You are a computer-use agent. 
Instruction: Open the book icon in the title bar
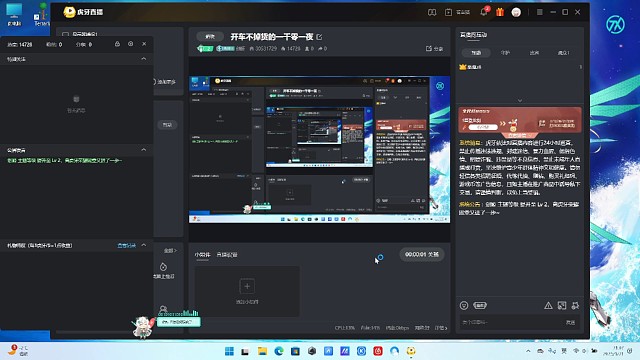pyautogui.click(x=432, y=12)
